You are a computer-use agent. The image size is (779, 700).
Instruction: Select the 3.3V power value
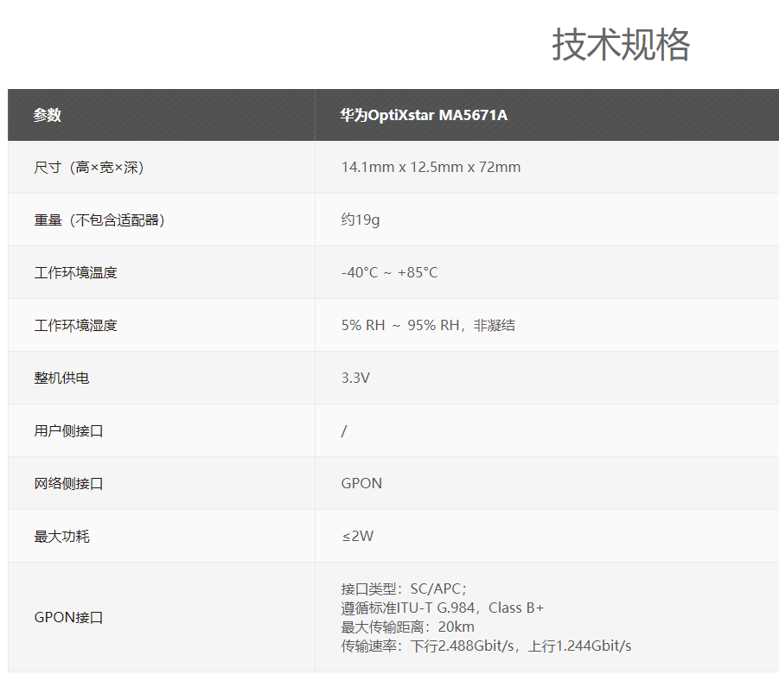[355, 378]
